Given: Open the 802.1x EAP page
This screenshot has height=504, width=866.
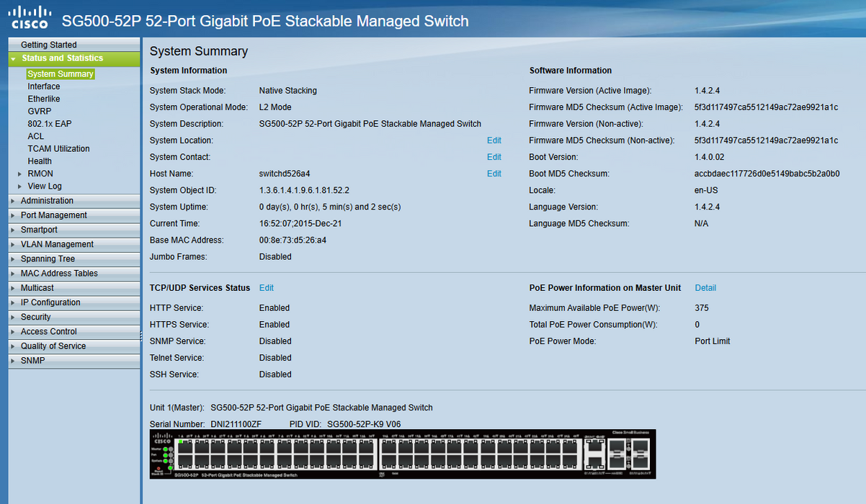Looking at the screenshot, I should 49,123.
